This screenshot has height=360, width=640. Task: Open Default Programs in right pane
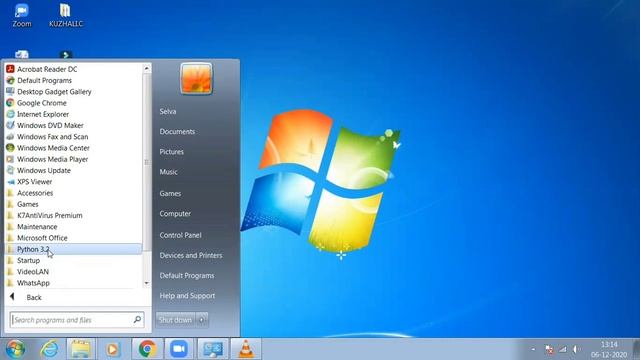tap(187, 276)
